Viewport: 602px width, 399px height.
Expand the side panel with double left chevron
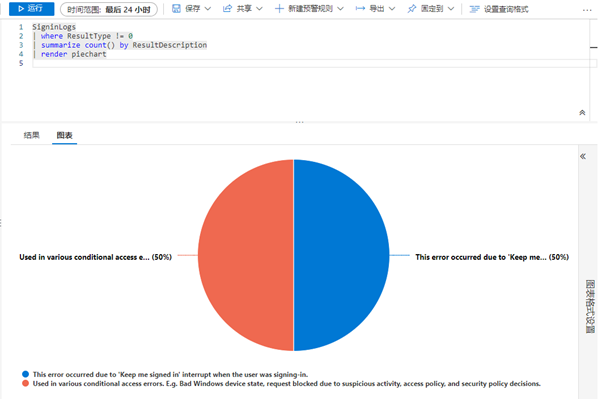click(583, 156)
